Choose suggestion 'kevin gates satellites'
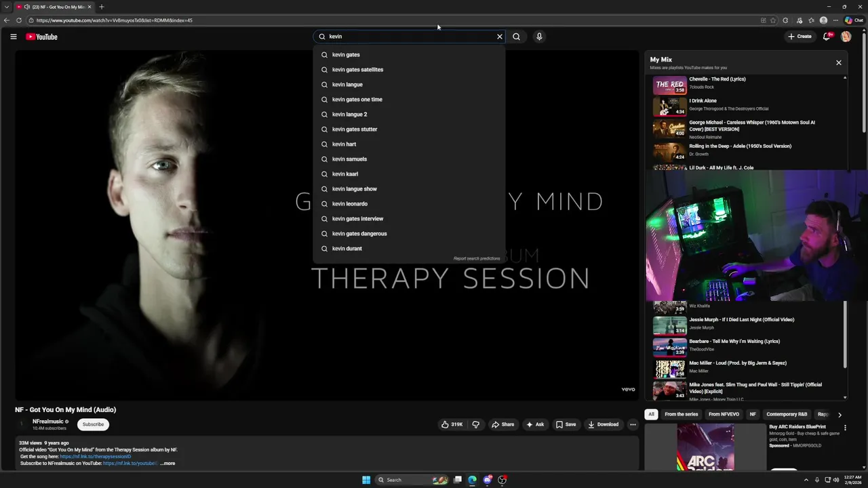The width and height of the screenshot is (868, 488). tap(409, 70)
